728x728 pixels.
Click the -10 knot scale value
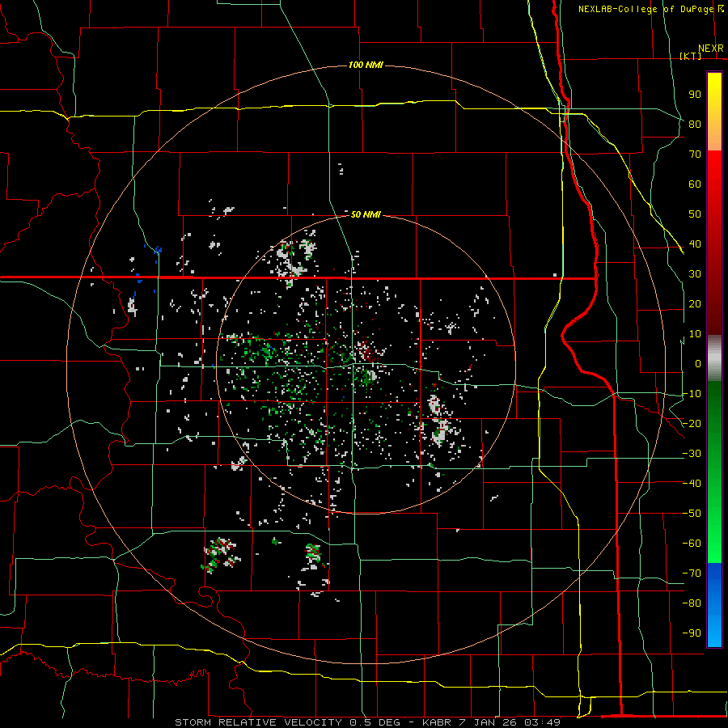click(692, 394)
